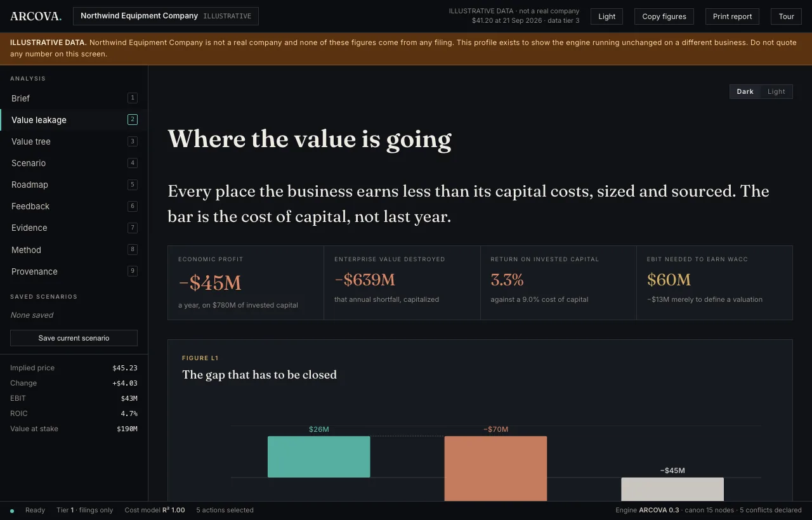Viewport: 812px width, 520px height.
Task: Click the 3.3% return on invested capital figure
Action: (x=507, y=280)
